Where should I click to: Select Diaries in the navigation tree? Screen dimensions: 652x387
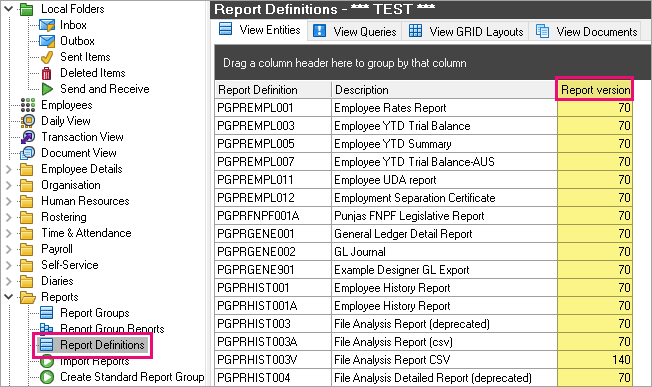pyautogui.click(x=57, y=281)
